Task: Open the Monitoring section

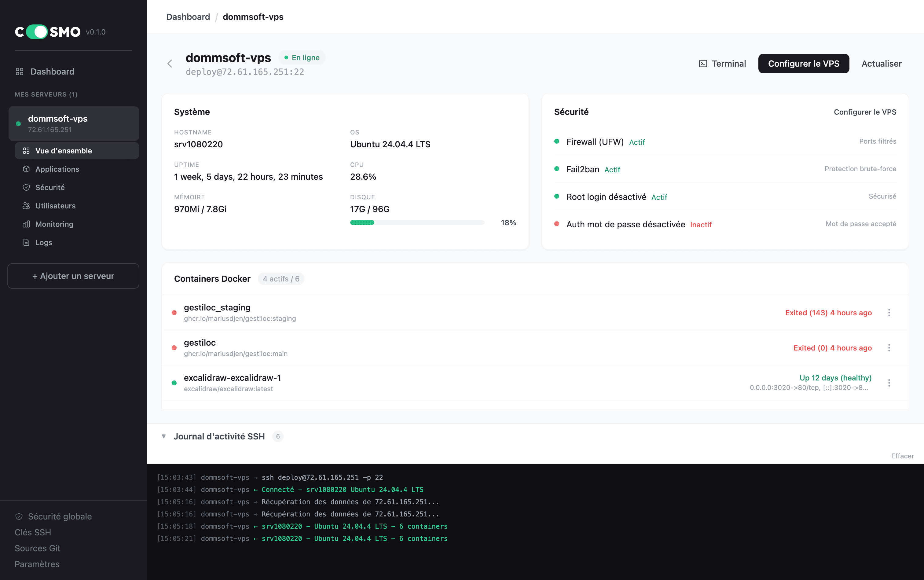Action: [54, 224]
